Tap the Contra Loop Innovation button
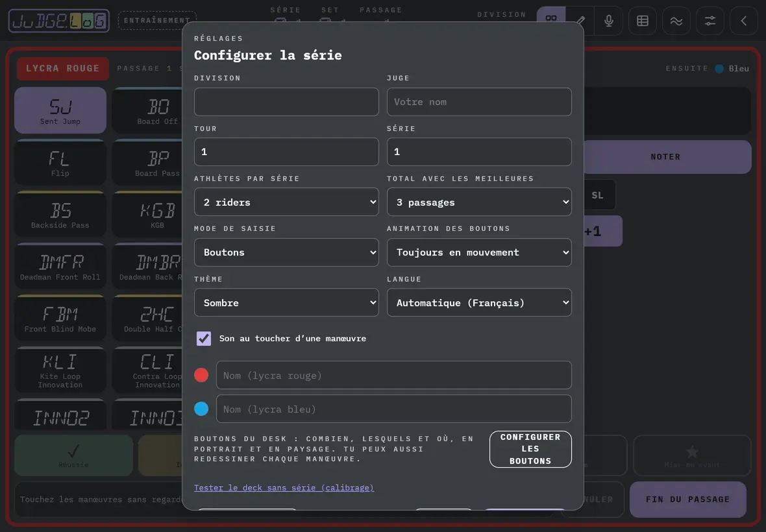The height and width of the screenshot is (532, 766). pyautogui.click(x=147, y=370)
